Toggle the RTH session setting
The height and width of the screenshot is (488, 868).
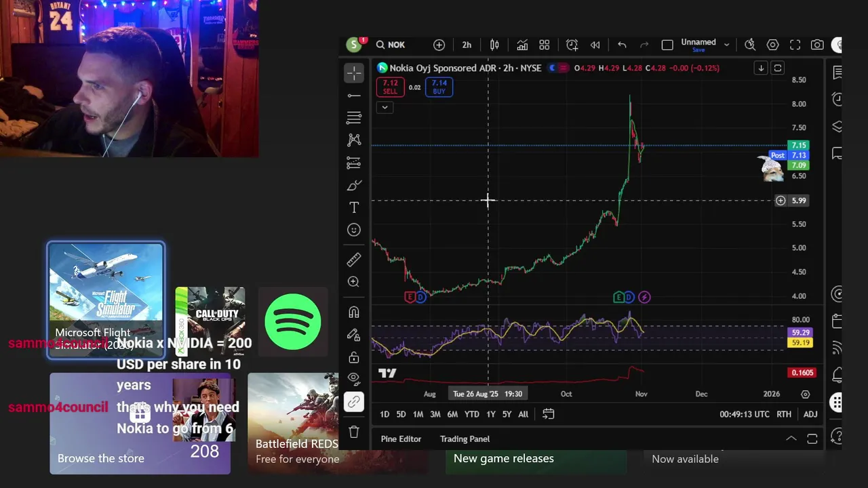click(x=784, y=414)
